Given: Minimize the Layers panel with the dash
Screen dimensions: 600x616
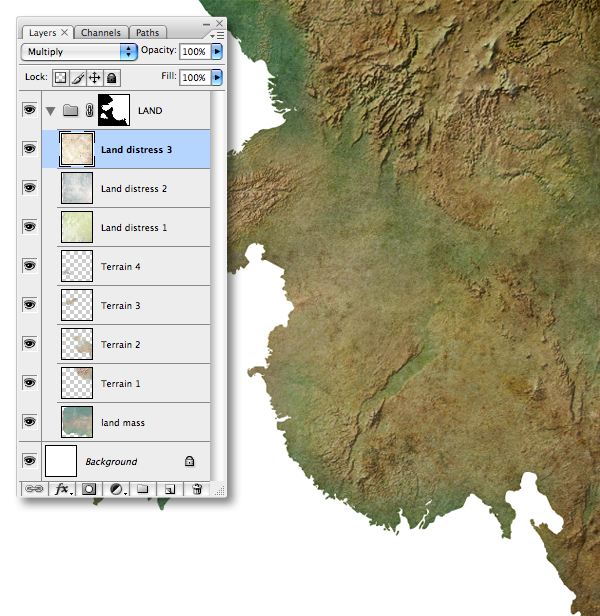Looking at the screenshot, I should [x=206, y=24].
